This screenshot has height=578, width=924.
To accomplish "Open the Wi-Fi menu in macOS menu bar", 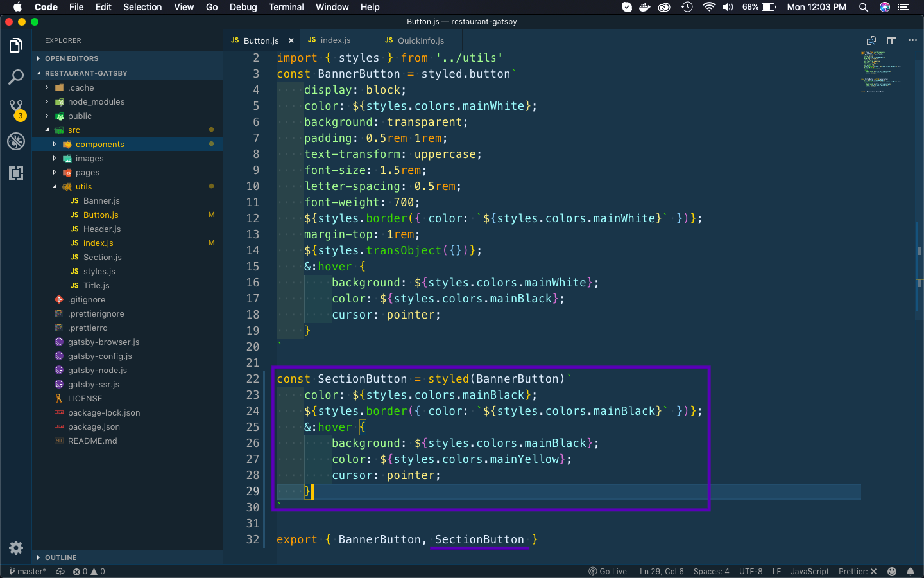I will pyautogui.click(x=709, y=7).
